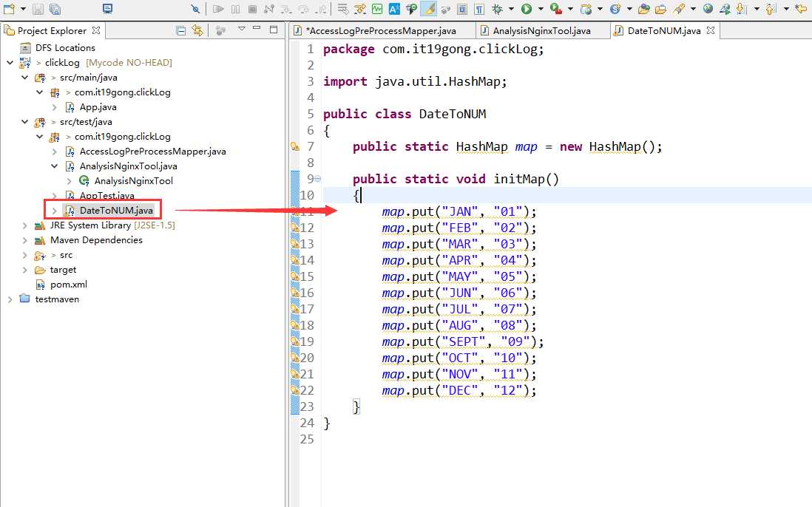The image size is (812, 507).
Task: Click Collapse All in Project Explorer
Action: tap(180, 30)
